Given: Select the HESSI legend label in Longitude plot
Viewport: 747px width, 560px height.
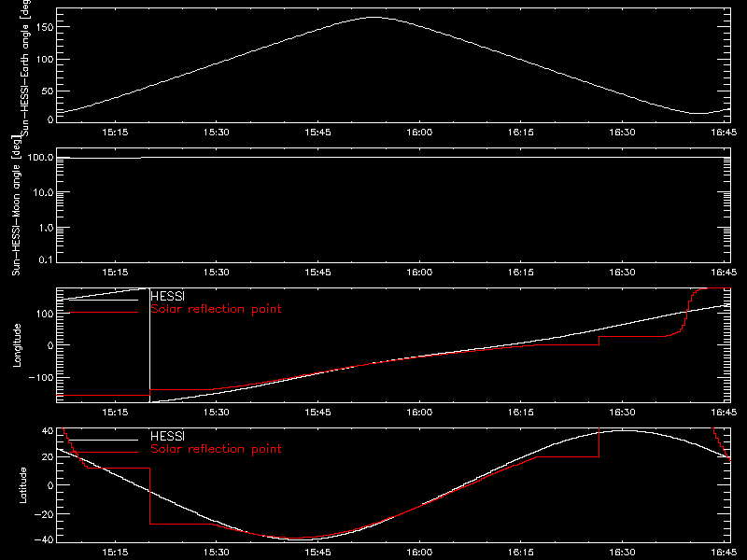Looking at the screenshot, I should point(167,296).
